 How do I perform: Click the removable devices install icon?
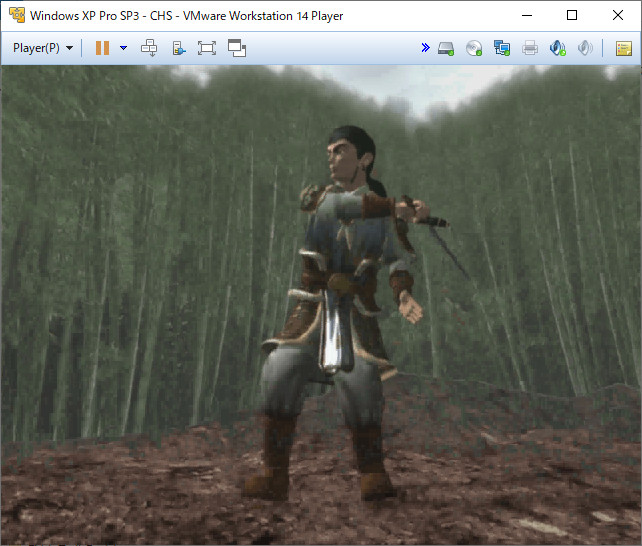tap(179, 48)
